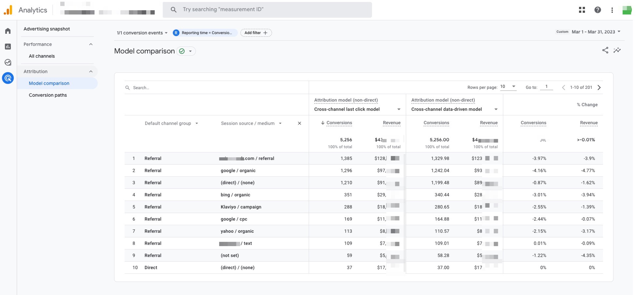Click the Direct channel group cell
This screenshot has height=295, width=644.
pyautogui.click(x=151, y=267)
